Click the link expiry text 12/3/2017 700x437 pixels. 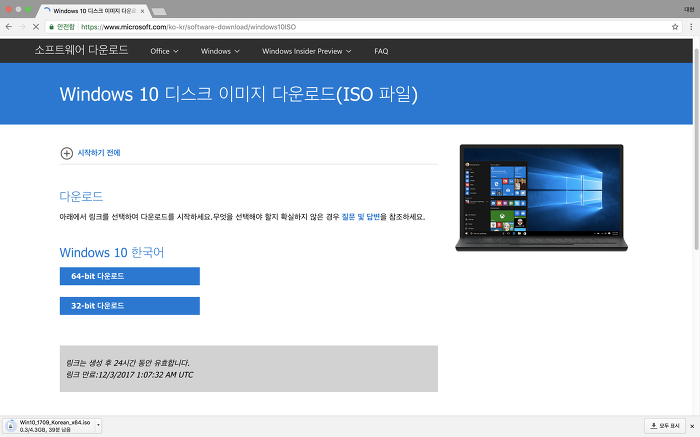coord(130,375)
